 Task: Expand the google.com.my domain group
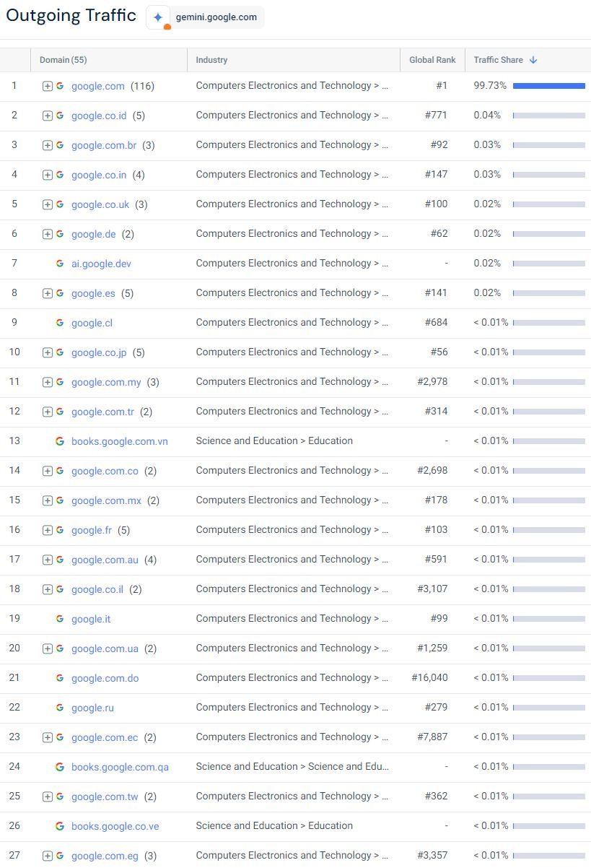[48, 382]
